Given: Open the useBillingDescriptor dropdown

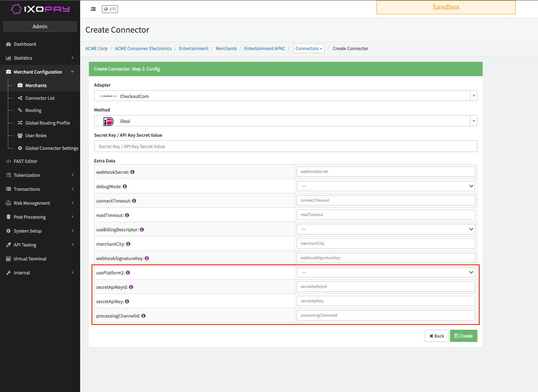Looking at the screenshot, I should (x=386, y=229).
